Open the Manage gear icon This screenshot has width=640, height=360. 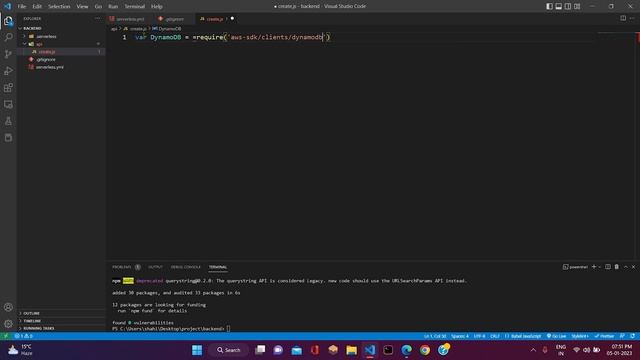pyautogui.click(x=8, y=324)
